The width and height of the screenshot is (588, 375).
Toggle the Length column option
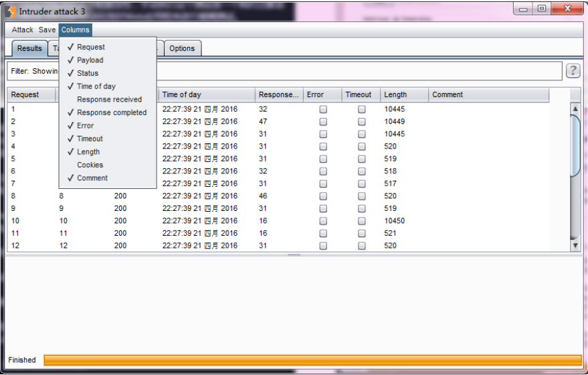tap(108, 152)
